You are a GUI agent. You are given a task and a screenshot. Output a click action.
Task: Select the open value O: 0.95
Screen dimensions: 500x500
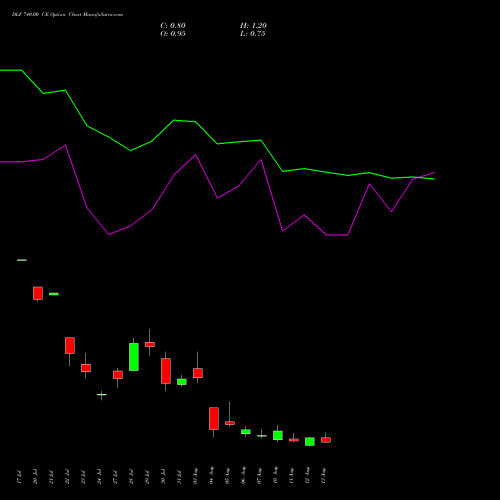pyautogui.click(x=173, y=34)
